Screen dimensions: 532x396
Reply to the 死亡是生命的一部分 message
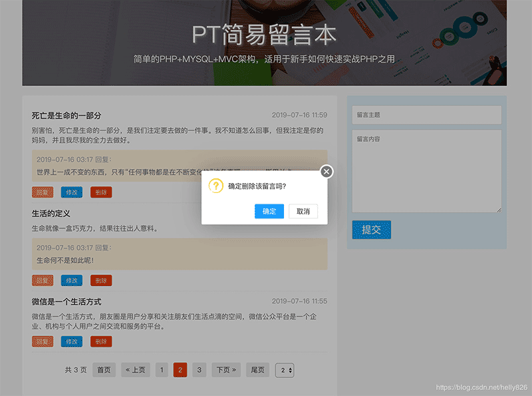pos(43,192)
